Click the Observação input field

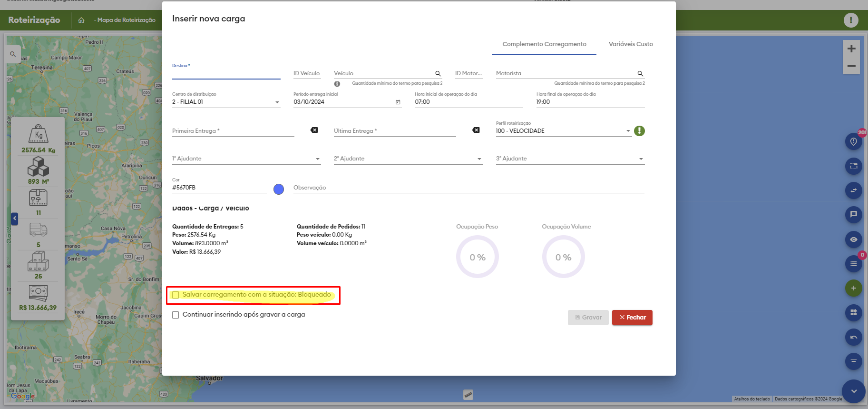click(468, 188)
